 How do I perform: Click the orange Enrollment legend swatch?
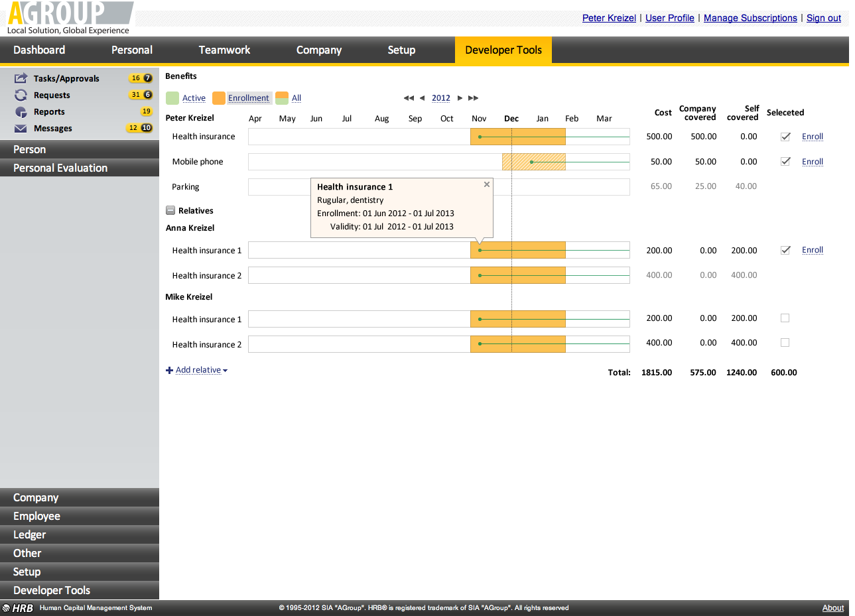[x=219, y=98]
